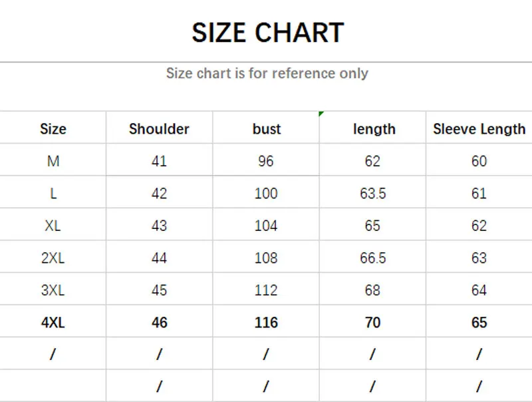This screenshot has height=402, width=532.
Task: Select the bust value 112 cell
Action: [x=266, y=290]
